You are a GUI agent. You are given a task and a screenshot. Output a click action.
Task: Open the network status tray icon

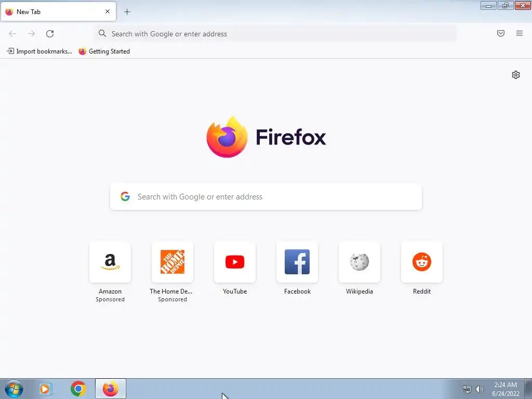(x=467, y=389)
